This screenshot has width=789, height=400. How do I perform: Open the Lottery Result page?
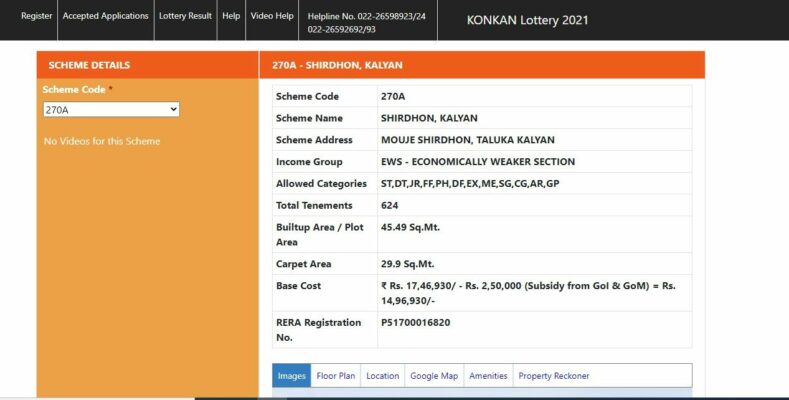(186, 17)
